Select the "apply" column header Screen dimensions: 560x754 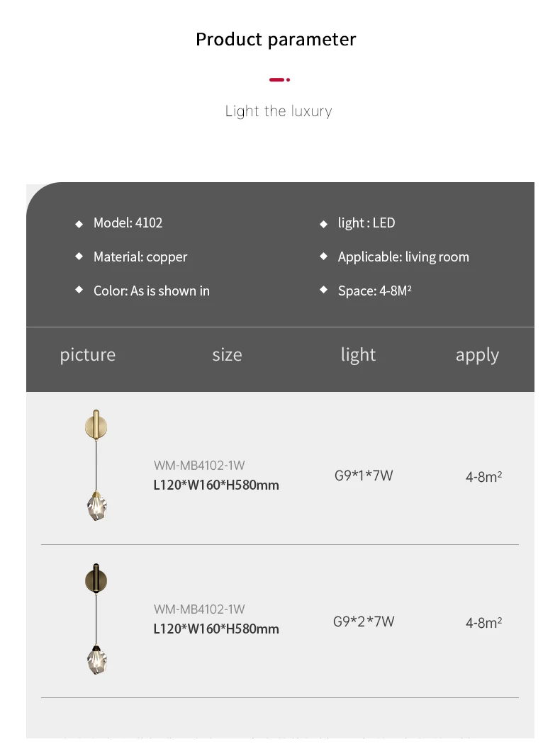click(477, 354)
